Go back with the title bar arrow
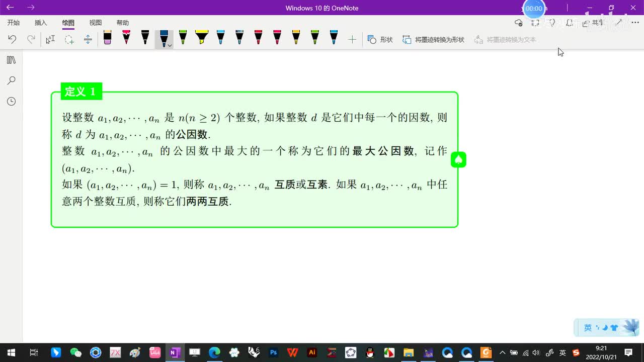Viewport: 644px width, 362px height. click(10, 8)
